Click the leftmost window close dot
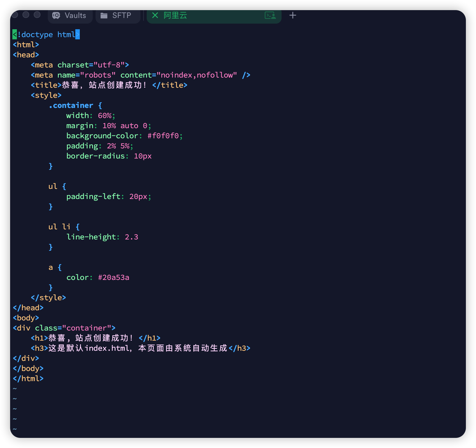The width and height of the screenshot is (476, 448). (x=15, y=15)
